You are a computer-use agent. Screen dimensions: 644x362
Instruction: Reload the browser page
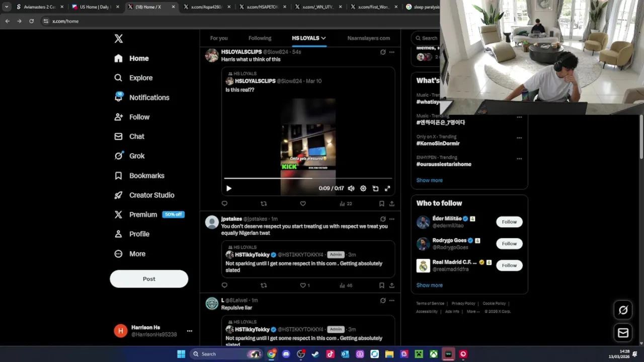[x=31, y=21]
